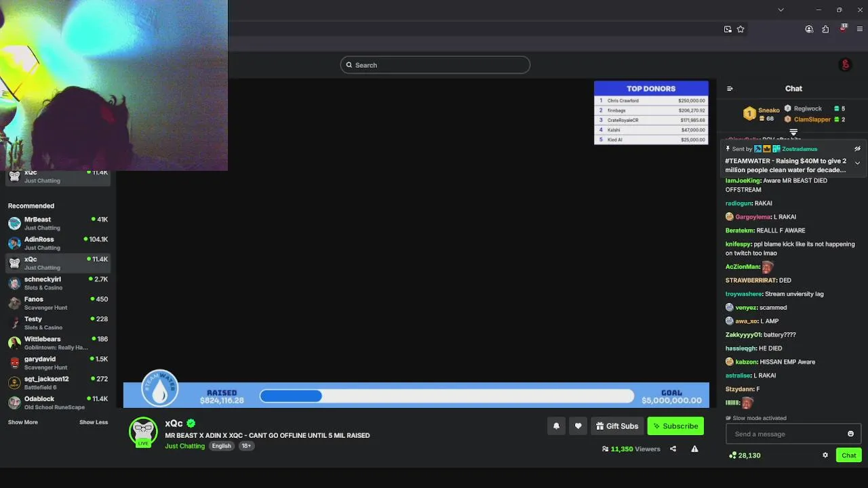The width and height of the screenshot is (868, 488).
Task: Click the Gift Subs button
Action: (616, 426)
